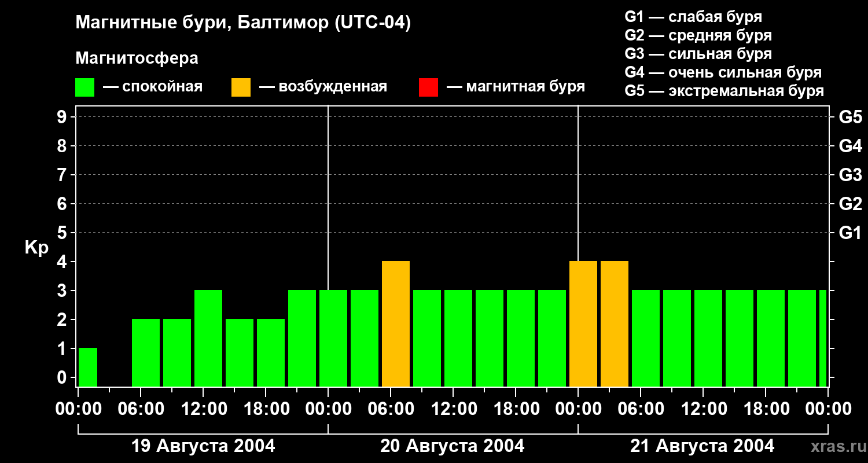Click the orange bar on 20 August
868x463 pixels.
(396, 324)
